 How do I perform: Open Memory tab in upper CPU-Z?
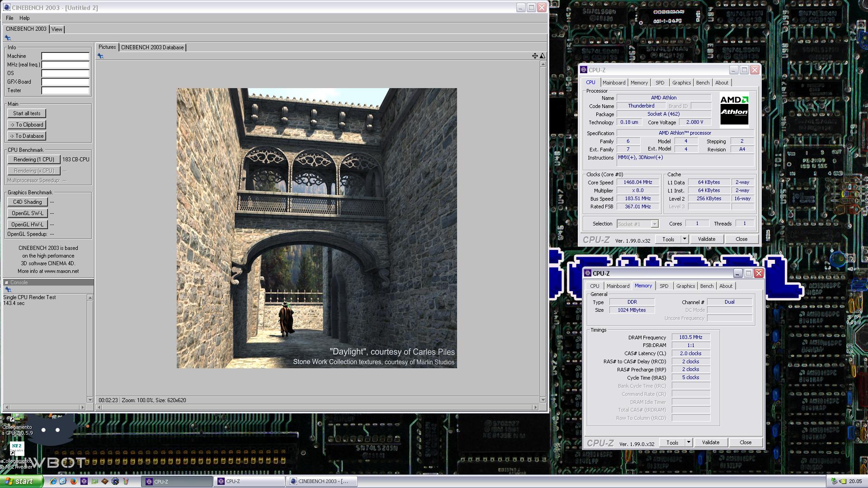click(639, 83)
